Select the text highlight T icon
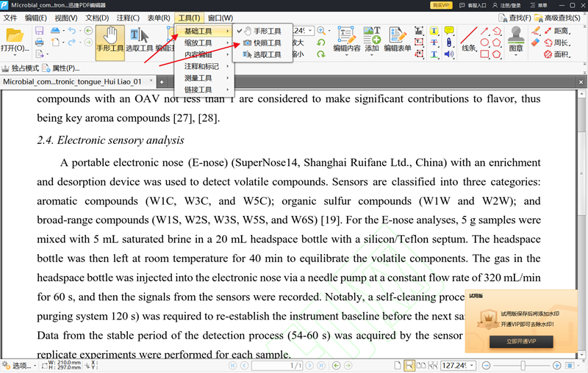The width and height of the screenshot is (588, 373). pyautogui.click(x=434, y=31)
